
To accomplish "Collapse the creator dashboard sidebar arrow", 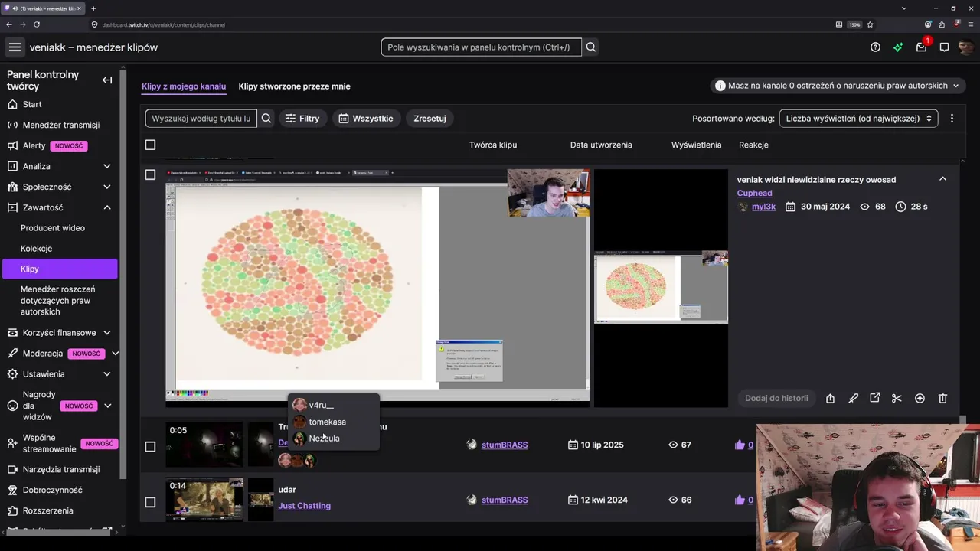I will [x=107, y=80].
